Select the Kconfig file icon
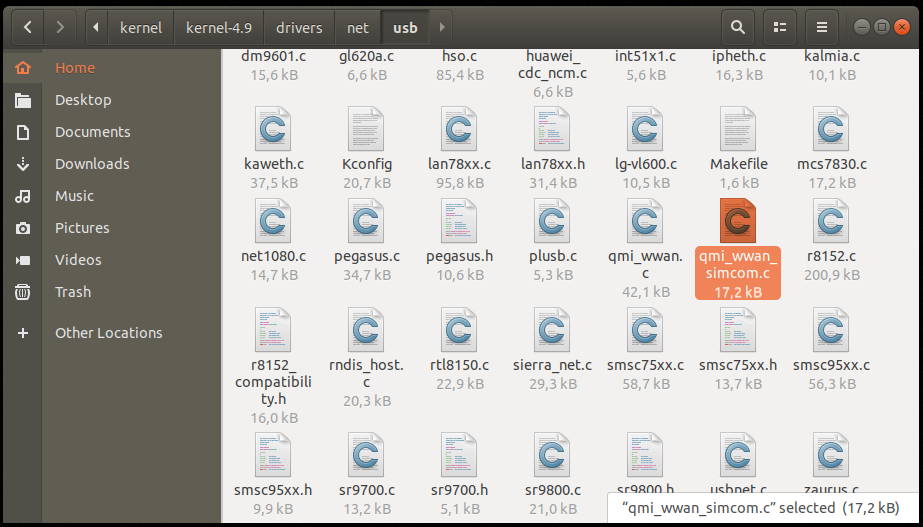 [366, 129]
